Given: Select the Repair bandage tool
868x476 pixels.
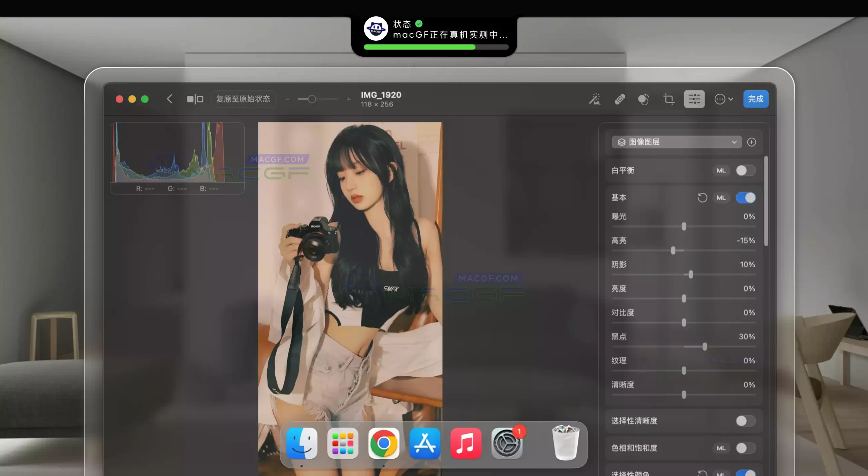Looking at the screenshot, I should point(620,99).
